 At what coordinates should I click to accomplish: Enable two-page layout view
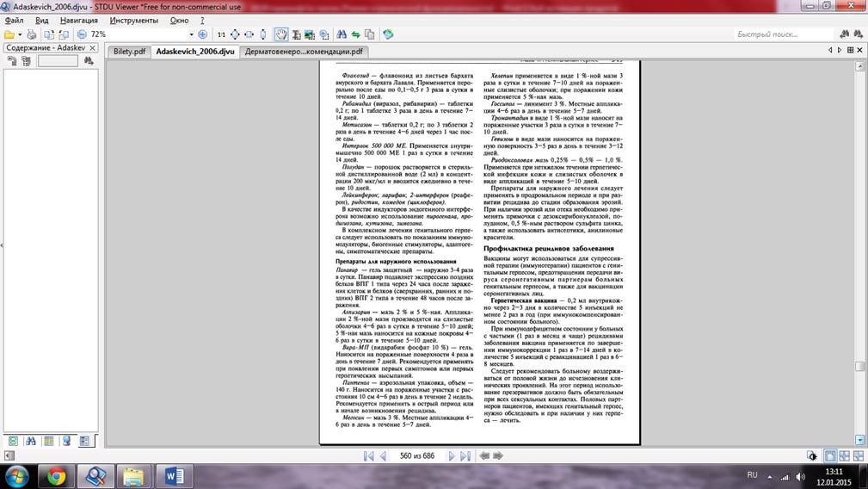[x=844, y=455]
